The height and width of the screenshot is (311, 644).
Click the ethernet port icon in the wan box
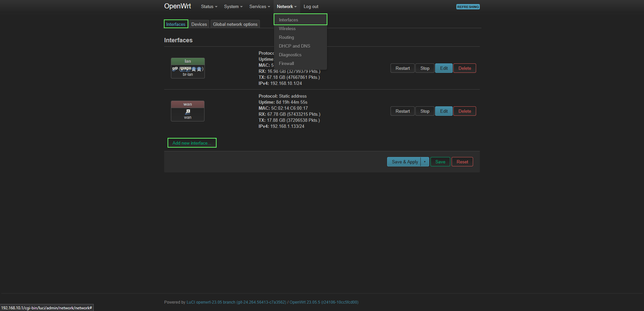[x=188, y=112]
